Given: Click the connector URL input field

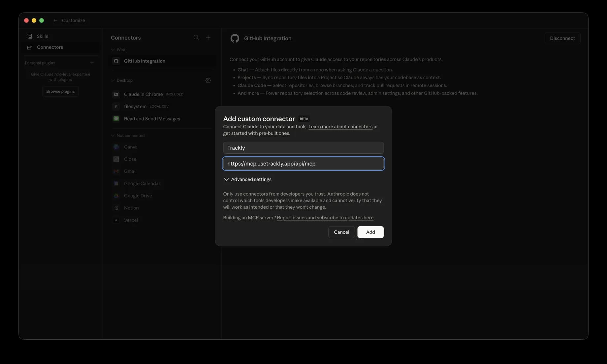Looking at the screenshot, I should [x=303, y=164].
